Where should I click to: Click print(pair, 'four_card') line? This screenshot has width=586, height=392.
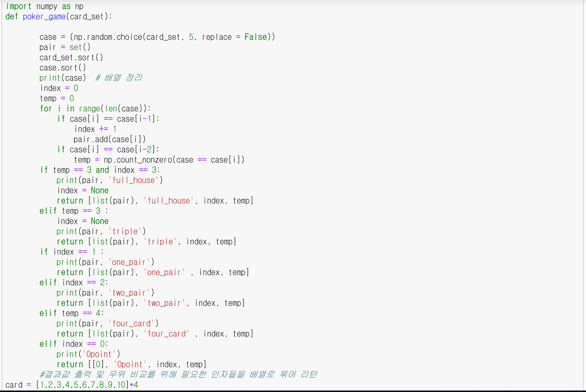click(x=108, y=324)
